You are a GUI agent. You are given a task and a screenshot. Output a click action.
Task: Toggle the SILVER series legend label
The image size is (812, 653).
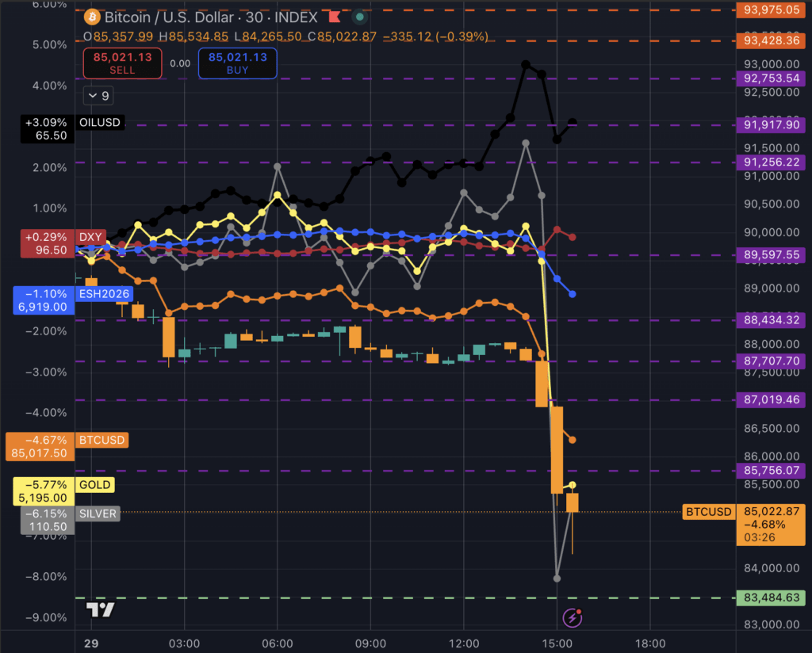tap(97, 514)
